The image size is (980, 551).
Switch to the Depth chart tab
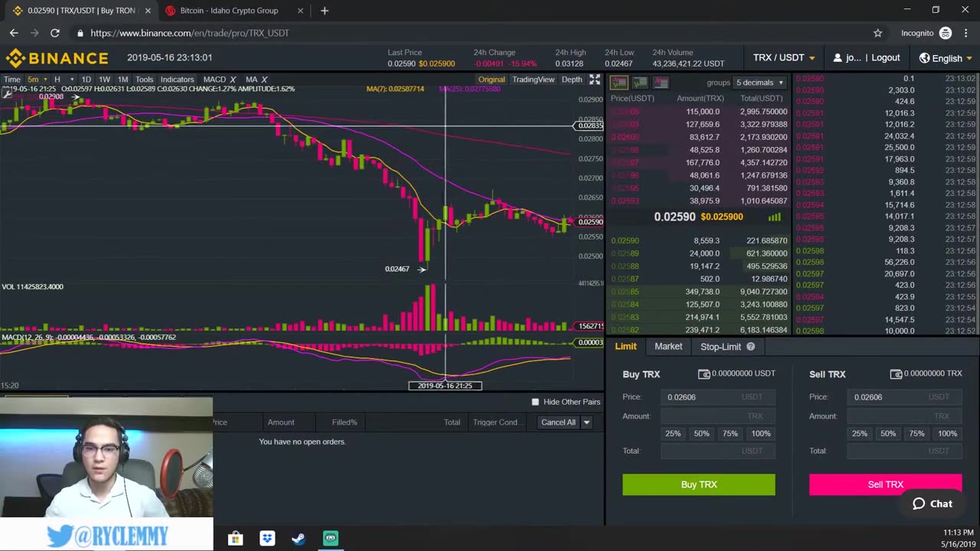pos(572,80)
